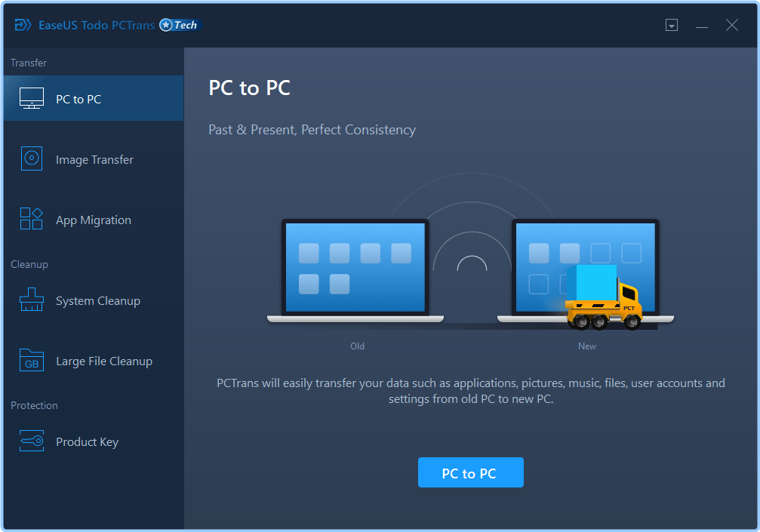
Task: Go to System Cleanup
Action: [x=94, y=300]
